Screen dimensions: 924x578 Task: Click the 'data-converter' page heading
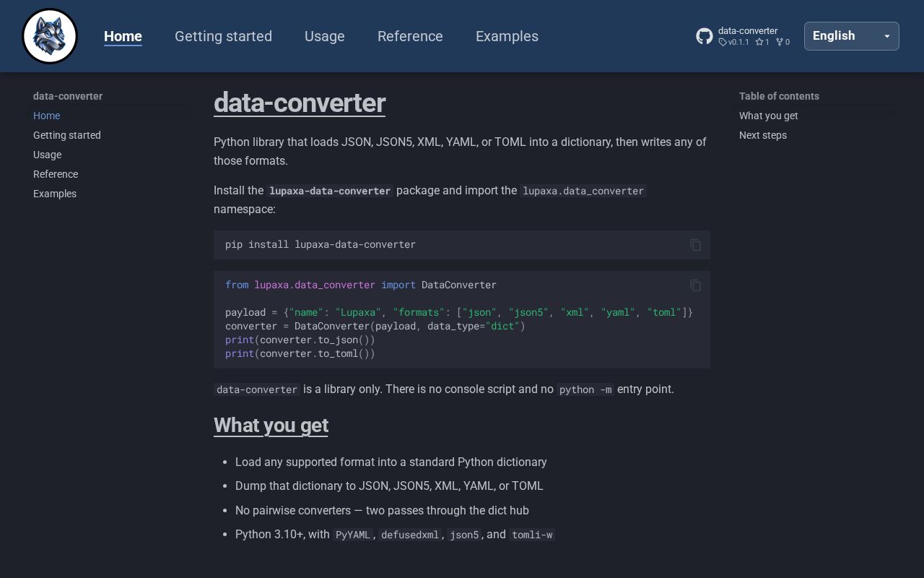(x=300, y=103)
